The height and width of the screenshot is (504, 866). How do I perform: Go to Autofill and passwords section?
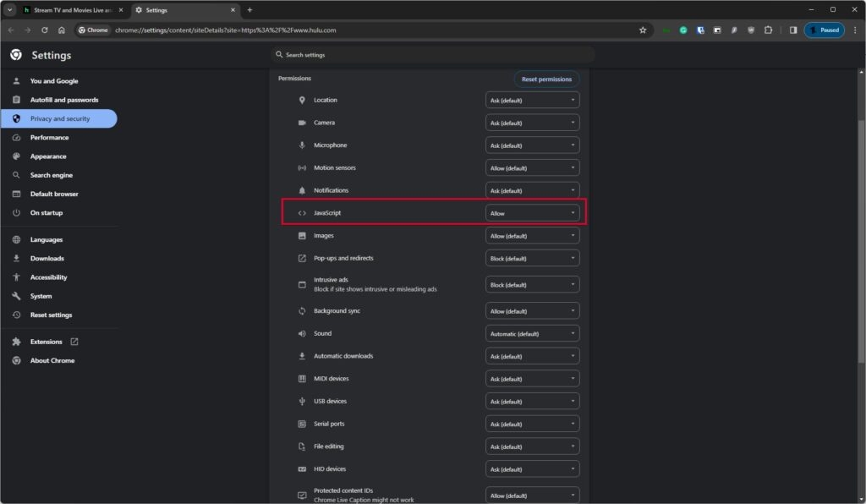64,100
